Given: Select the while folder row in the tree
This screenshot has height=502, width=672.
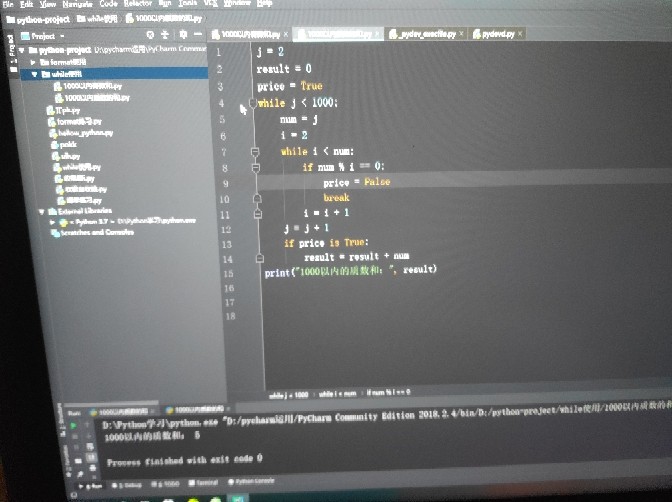Looking at the screenshot, I should tap(114, 74).
